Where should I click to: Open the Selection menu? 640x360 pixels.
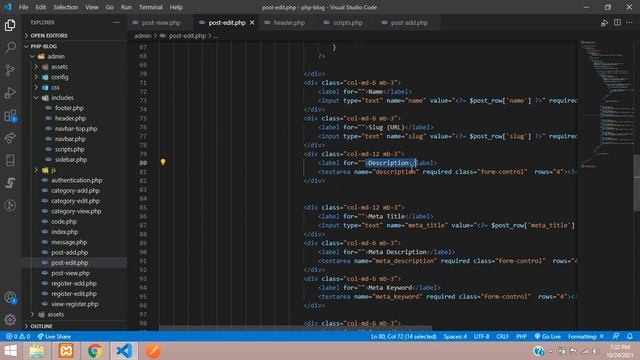pyautogui.click(x=65, y=7)
